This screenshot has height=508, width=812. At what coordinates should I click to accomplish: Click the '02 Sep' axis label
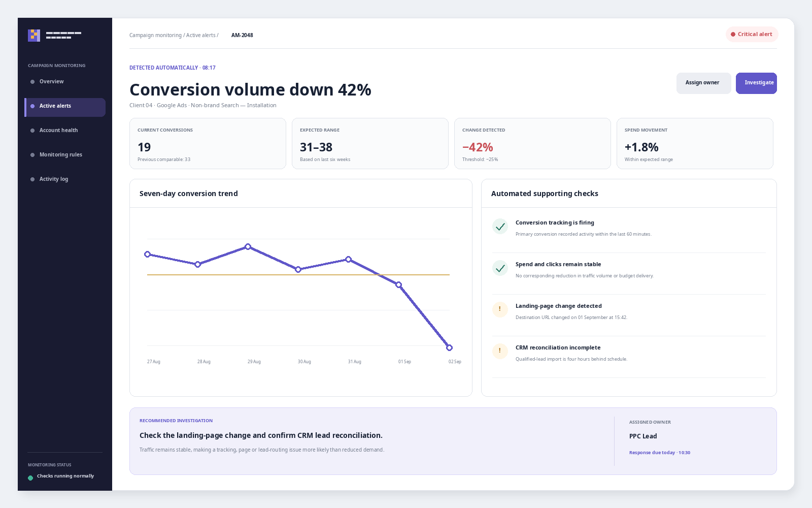click(x=455, y=362)
